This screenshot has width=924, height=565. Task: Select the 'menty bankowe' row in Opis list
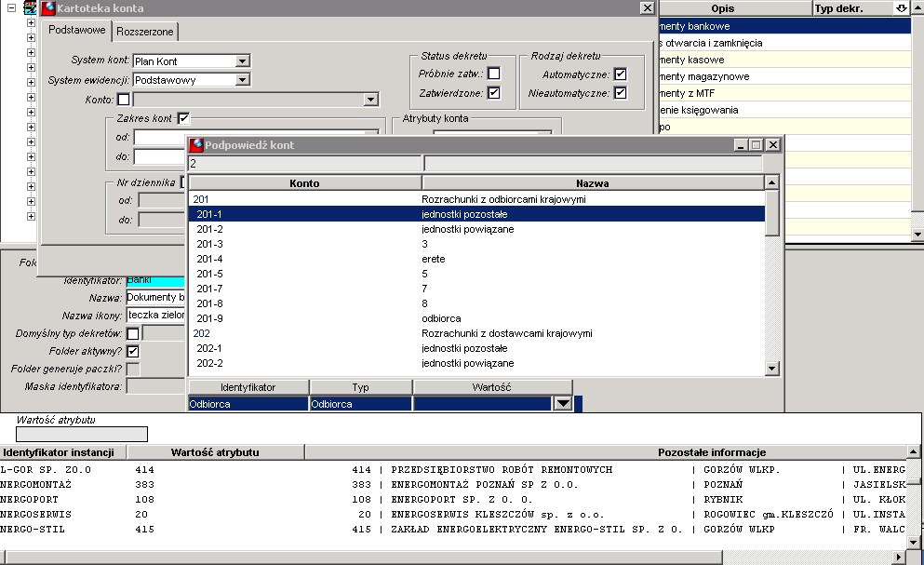pyautogui.click(x=785, y=26)
